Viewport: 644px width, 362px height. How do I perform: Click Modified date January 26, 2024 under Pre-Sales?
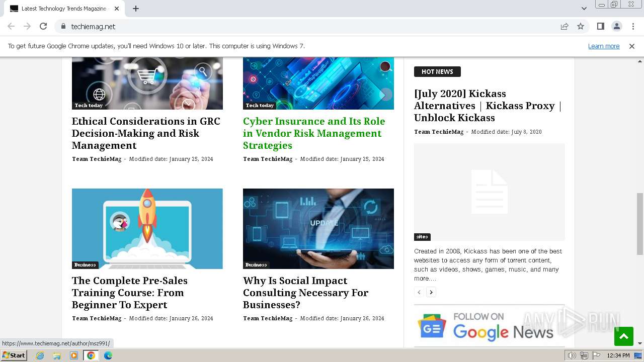tap(171, 318)
